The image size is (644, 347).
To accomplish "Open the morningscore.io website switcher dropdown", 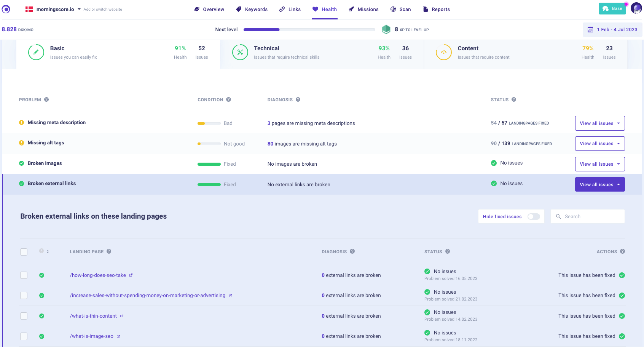I will pyautogui.click(x=79, y=9).
